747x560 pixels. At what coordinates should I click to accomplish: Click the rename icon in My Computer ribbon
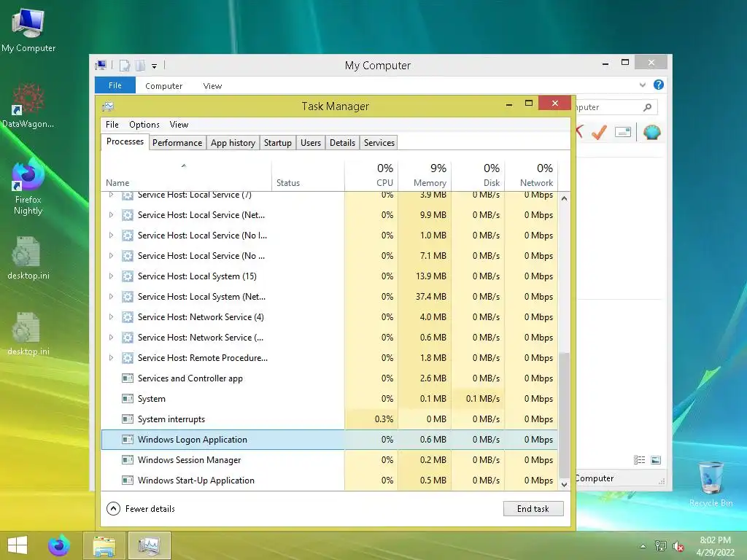pyautogui.click(x=623, y=132)
